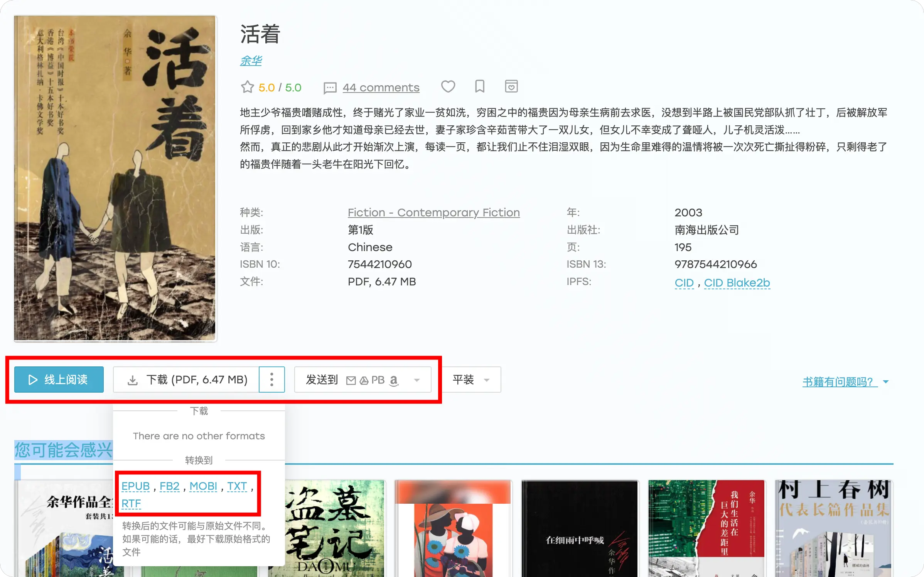
Task: Convert to EPUB format
Action: pyautogui.click(x=135, y=486)
